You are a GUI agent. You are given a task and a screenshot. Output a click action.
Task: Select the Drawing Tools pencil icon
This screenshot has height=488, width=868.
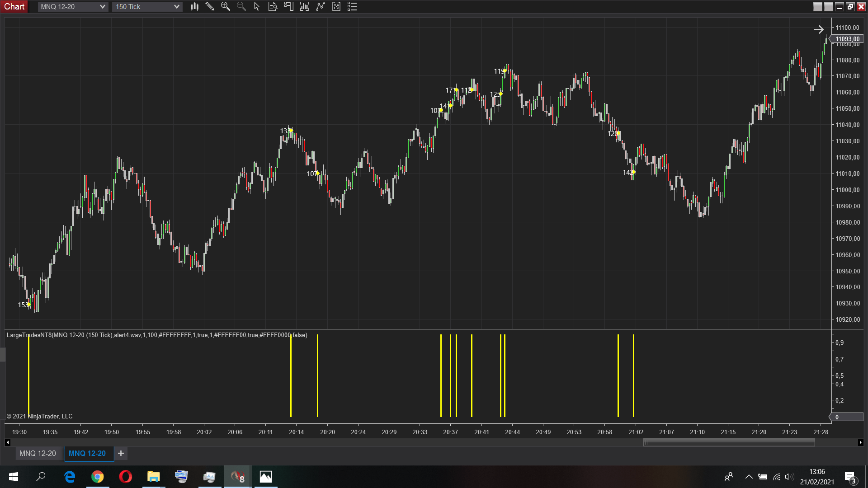point(209,6)
